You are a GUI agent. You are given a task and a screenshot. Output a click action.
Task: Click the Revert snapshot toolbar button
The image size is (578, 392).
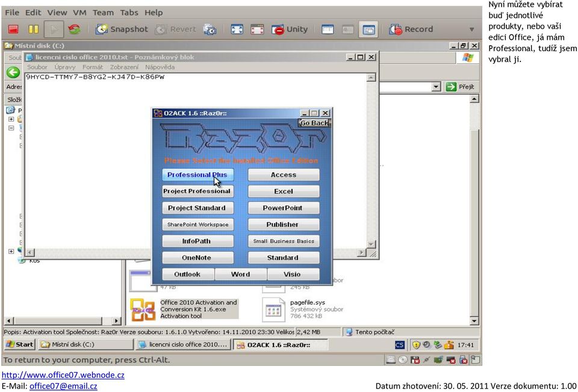175,29
